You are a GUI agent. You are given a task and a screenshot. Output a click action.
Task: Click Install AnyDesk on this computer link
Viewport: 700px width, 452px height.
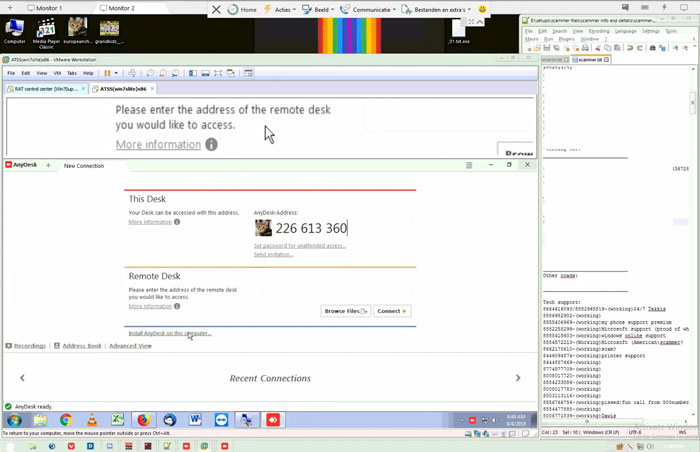pyautogui.click(x=170, y=333)
